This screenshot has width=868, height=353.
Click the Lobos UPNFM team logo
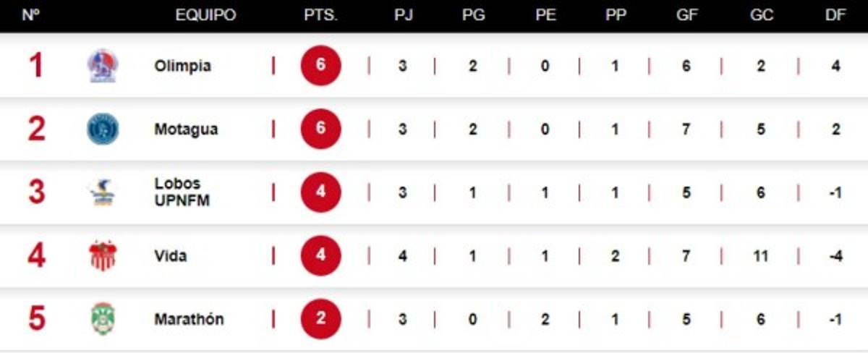(x=102, y=192)
